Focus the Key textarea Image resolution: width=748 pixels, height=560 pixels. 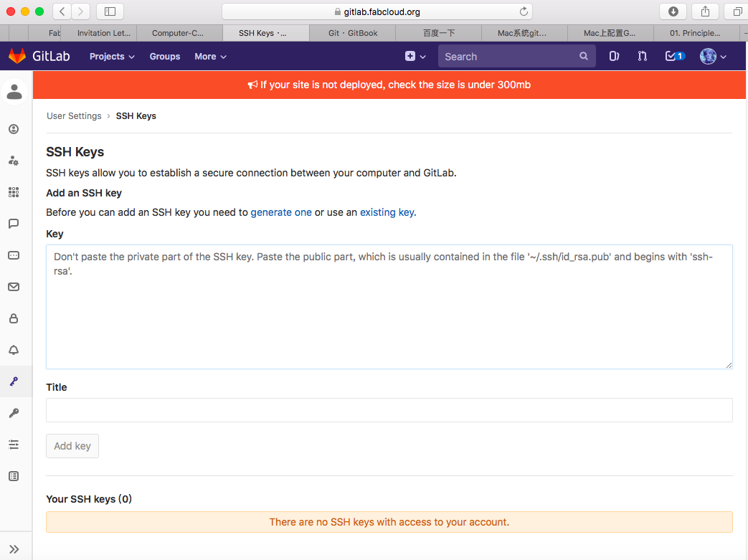point(389,307)
